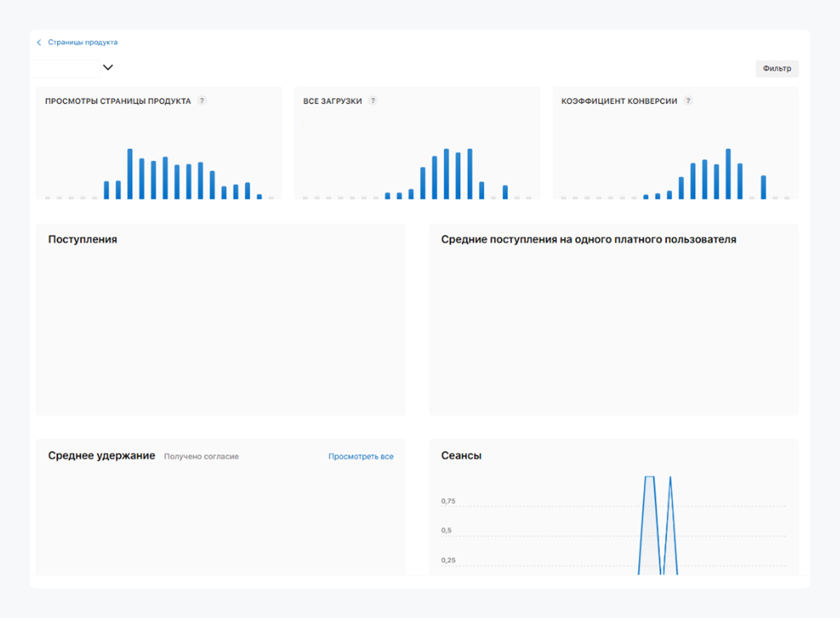
Task: Open the Фильтр button
Action: tap(777, 69)
